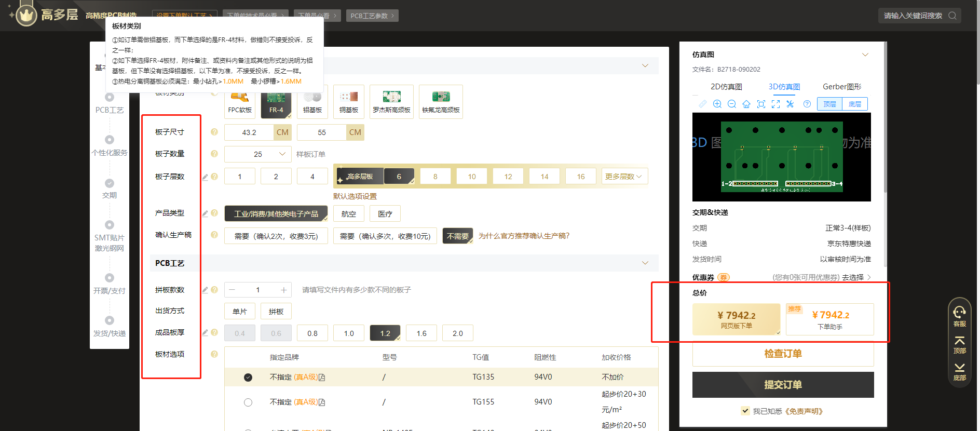
Task: Click the zoom-out magnifier in simulation toolbar
Action: (x=732, y=104)
